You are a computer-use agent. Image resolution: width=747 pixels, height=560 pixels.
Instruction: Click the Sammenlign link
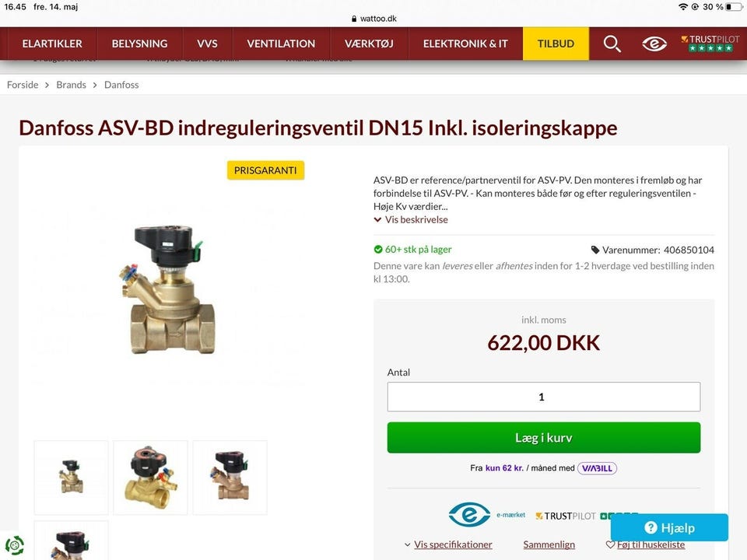click(x=549, y=544)
